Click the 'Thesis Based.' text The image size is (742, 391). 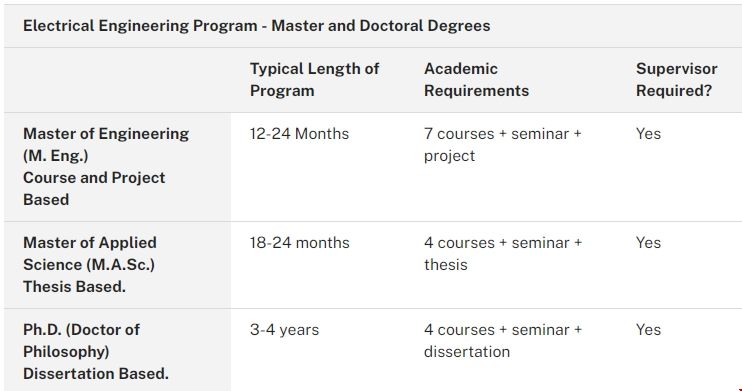pyautogui.click(x=74, y=286)
